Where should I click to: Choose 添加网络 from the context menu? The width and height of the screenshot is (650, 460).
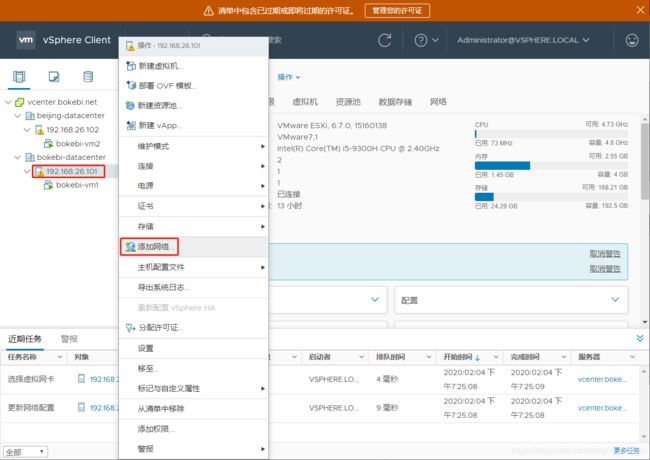(x=194, y=247)
